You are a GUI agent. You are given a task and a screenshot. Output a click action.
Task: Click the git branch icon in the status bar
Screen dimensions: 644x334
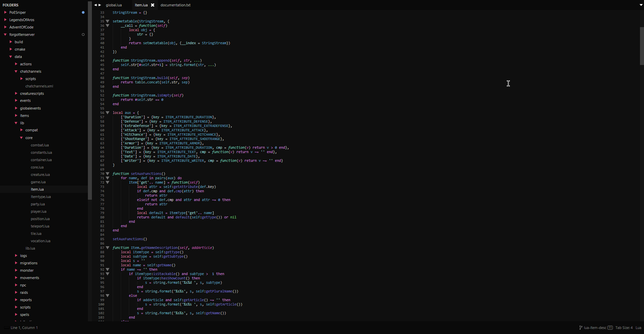pyautogui.click(x=581, y=328)
